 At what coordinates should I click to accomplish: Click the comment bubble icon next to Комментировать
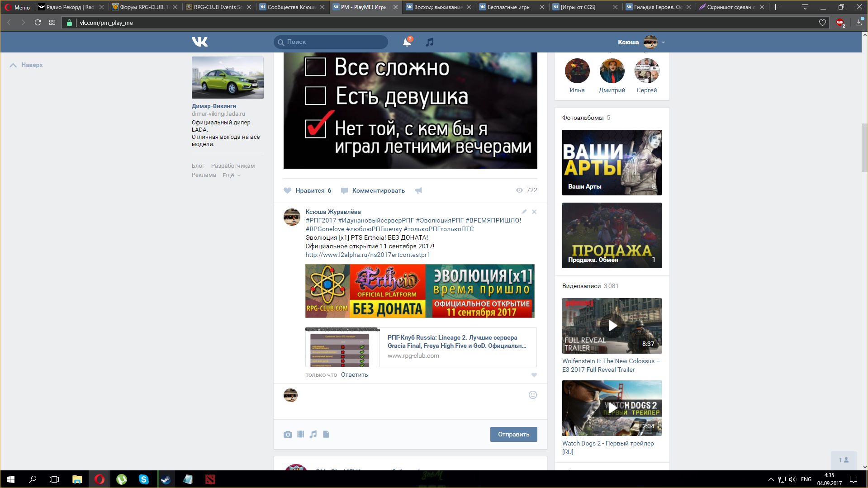[344, 191]
